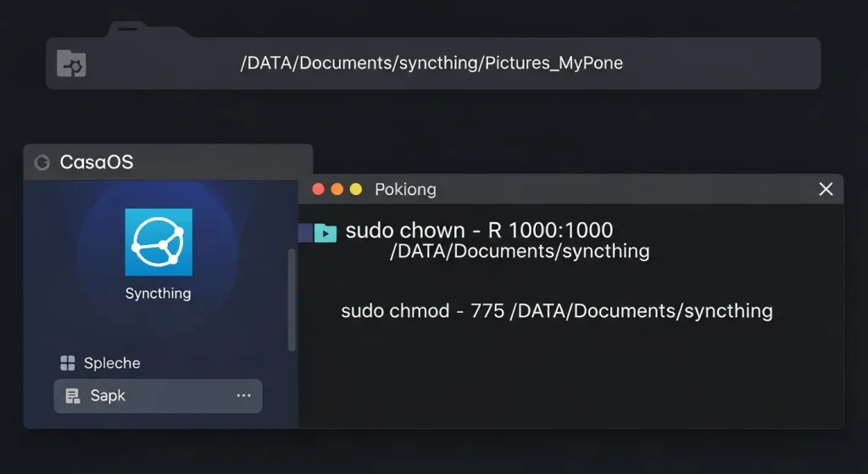
Task: Click the Pokiong window title
Action: pos(405,189)
